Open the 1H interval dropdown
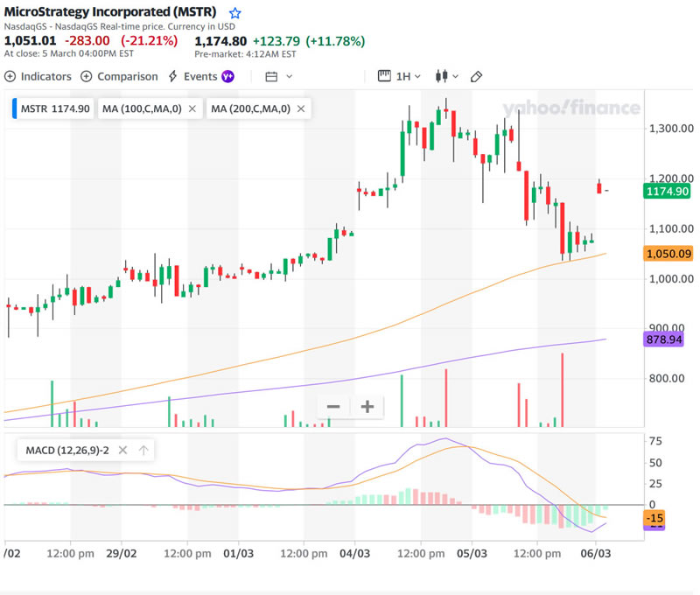The width and height of the screenshot is (700, 595). (409, 76)
